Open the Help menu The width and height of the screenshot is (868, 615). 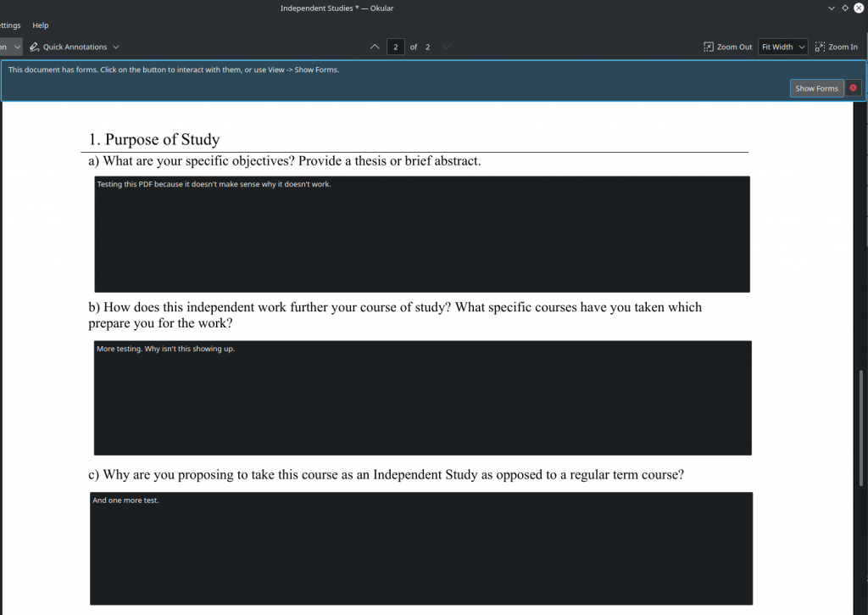(41, 25)
